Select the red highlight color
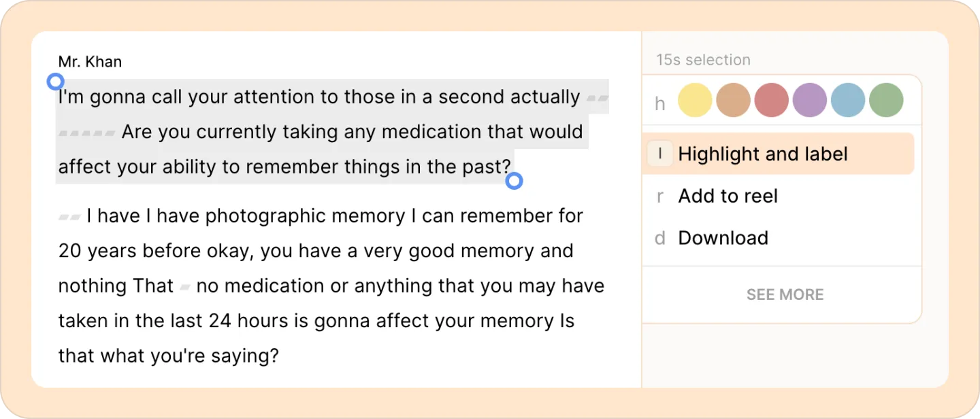The height and width of the screenshot is (419, 980). pyautogui.click(x=771, y=100)
